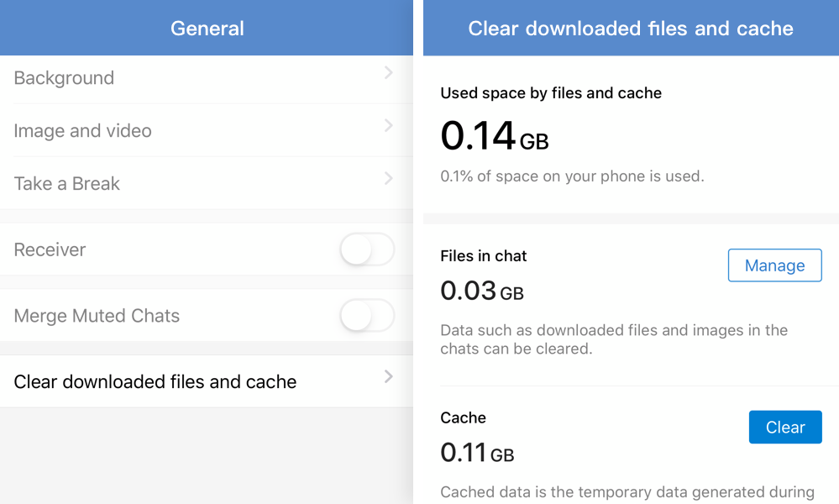
Task: Click the 0.03 GB files in chat value
Action: (481, 291)
